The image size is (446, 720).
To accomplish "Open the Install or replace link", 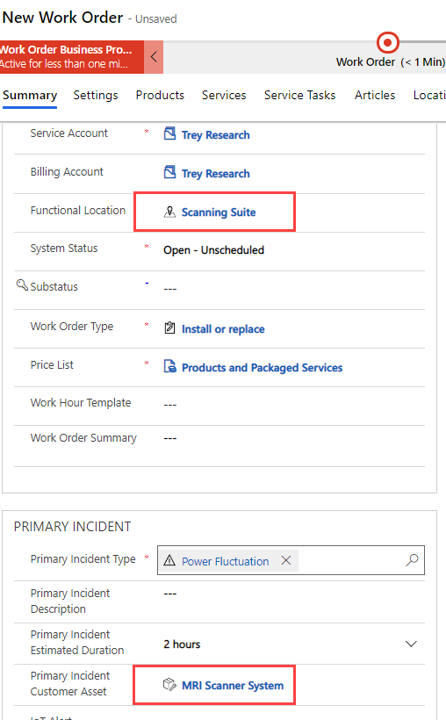I will tap(223, 329).
